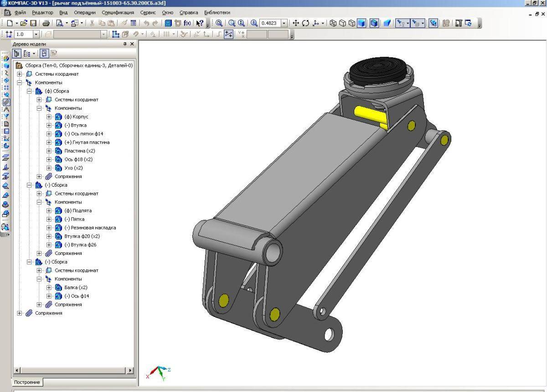Activate the What's This help pointer icon
This screenshot has height=392, width=547.
point(200,23)
